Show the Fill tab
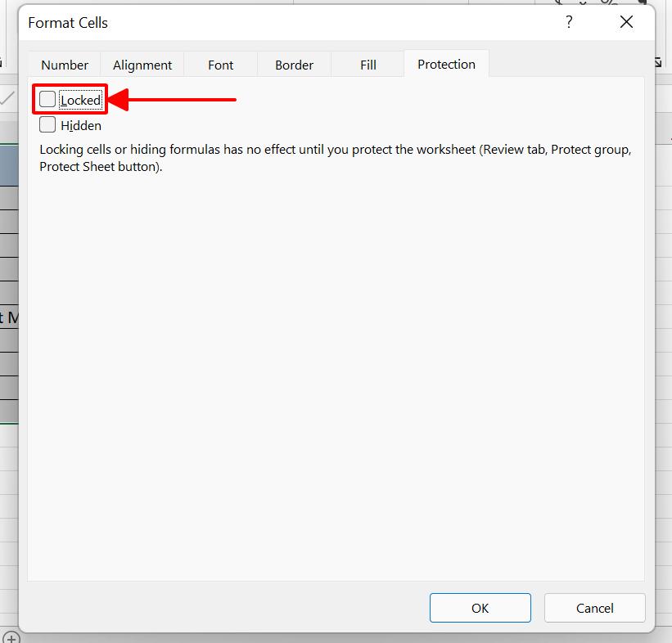672x643 pixels. coord(368,65)
